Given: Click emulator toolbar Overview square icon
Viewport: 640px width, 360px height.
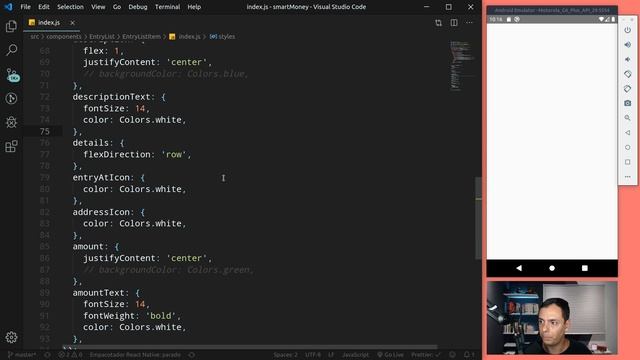Looking at the screenshot, I should [627, 162].
